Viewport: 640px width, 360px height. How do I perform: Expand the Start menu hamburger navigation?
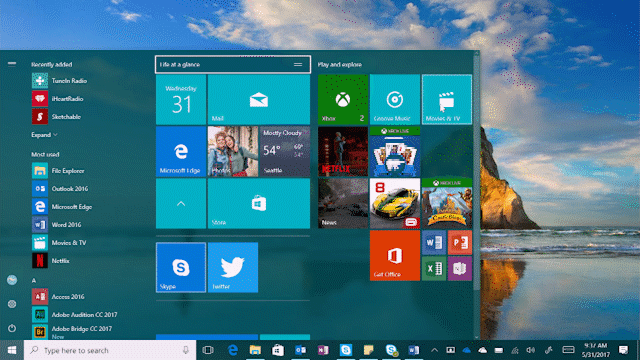pyautogui.click(x=12, y=64)
